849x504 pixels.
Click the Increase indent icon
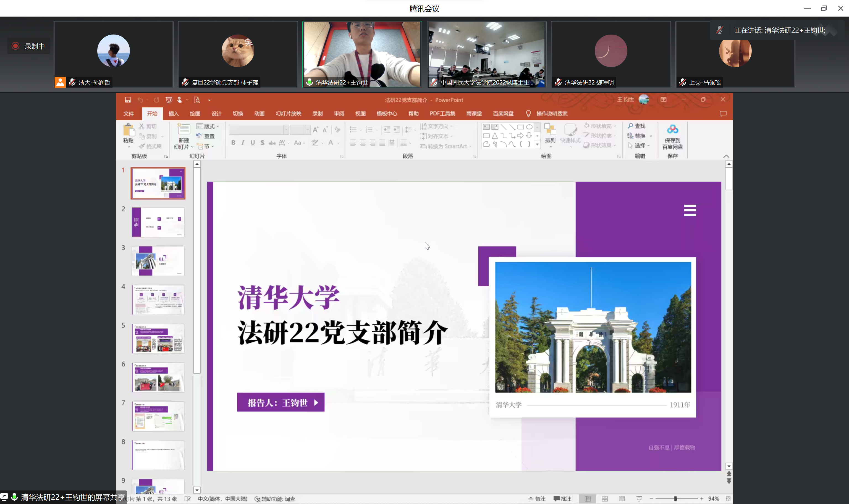[x=397, y=130]
